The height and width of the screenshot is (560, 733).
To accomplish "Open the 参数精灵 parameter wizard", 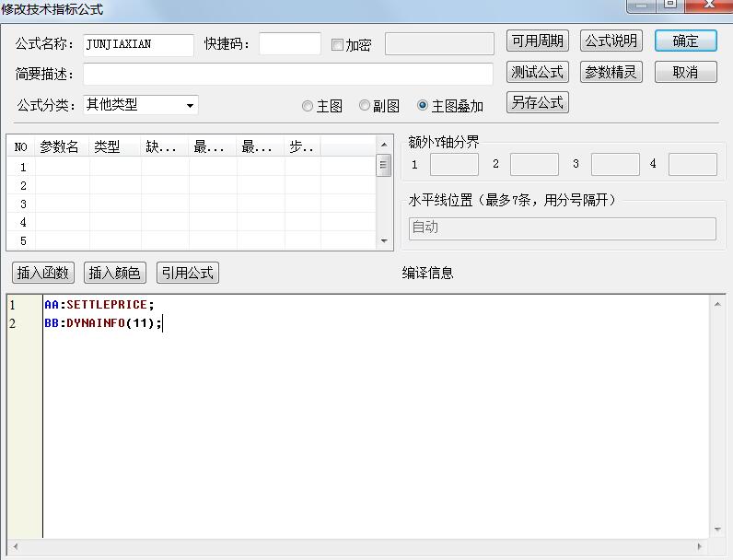I will (611, 72).
